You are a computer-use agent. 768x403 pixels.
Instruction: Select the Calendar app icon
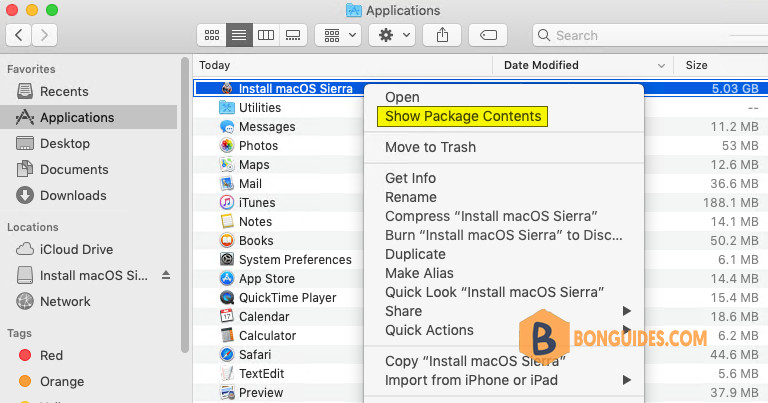pos(227,316)
